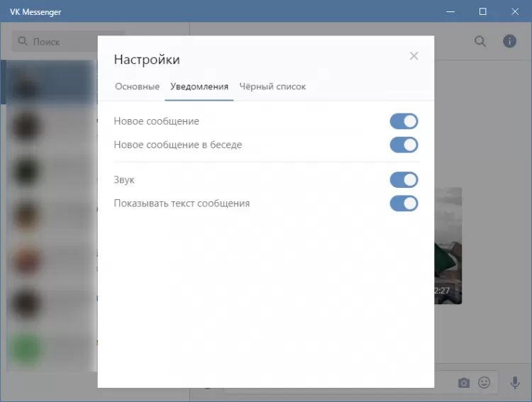The image size is (532, 402).
Task: Open the emoji smiley picker
Action: click(484, 383)
